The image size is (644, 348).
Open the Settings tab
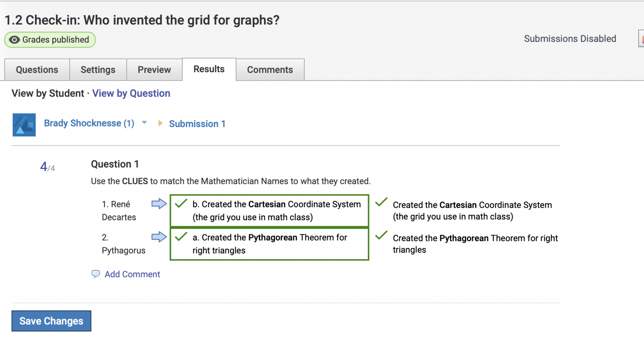pyautogui.click(x=98, y=69)
